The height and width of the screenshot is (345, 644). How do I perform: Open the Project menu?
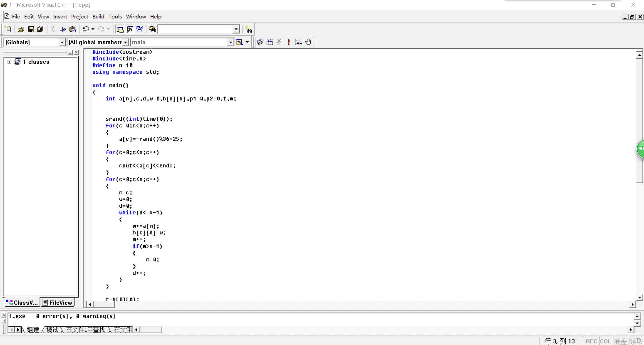[79, 17]
